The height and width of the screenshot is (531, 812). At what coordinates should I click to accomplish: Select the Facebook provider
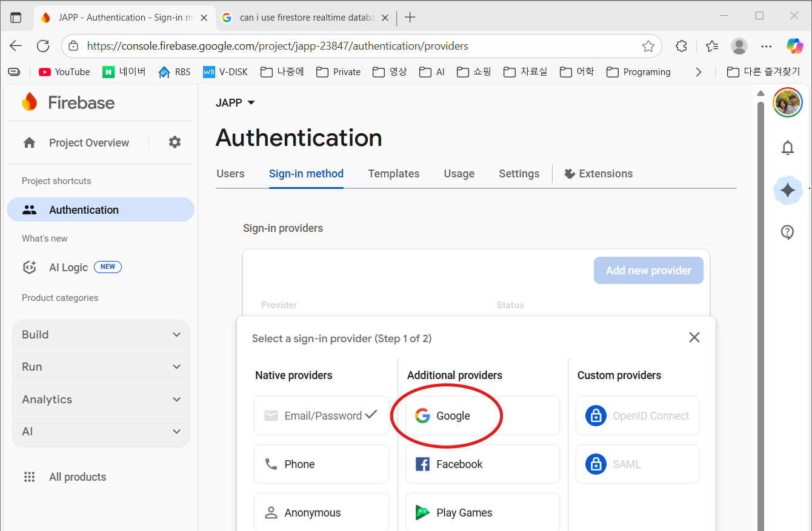pos(482,464)
